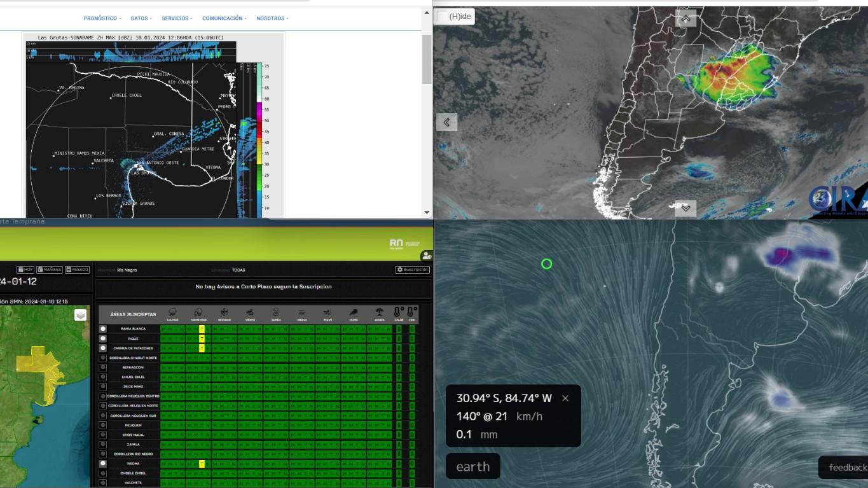This screenshot has width=868, height=488.
Task: Click the double-chevron up arrow on satellite
Action: point(685,18)
